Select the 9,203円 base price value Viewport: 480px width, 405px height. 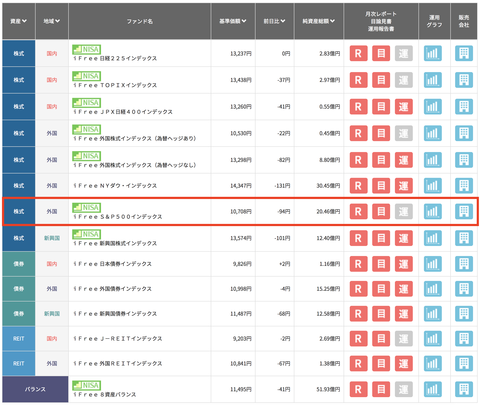point(242,339)
